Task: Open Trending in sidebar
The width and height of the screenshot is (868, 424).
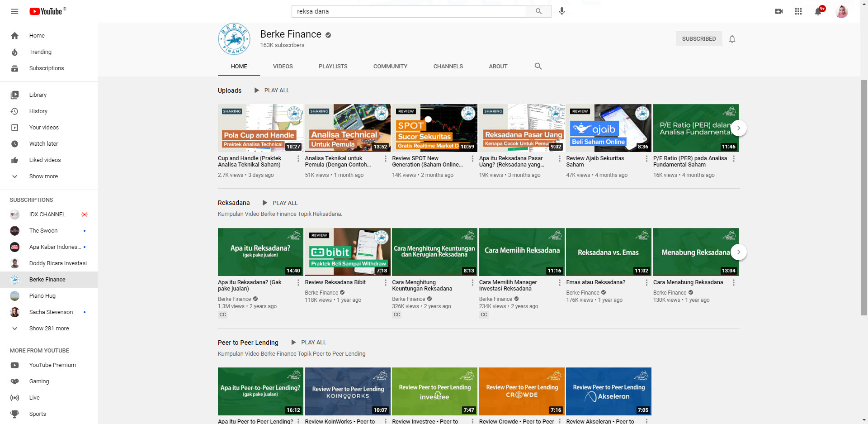Action: tap(49, 52)
